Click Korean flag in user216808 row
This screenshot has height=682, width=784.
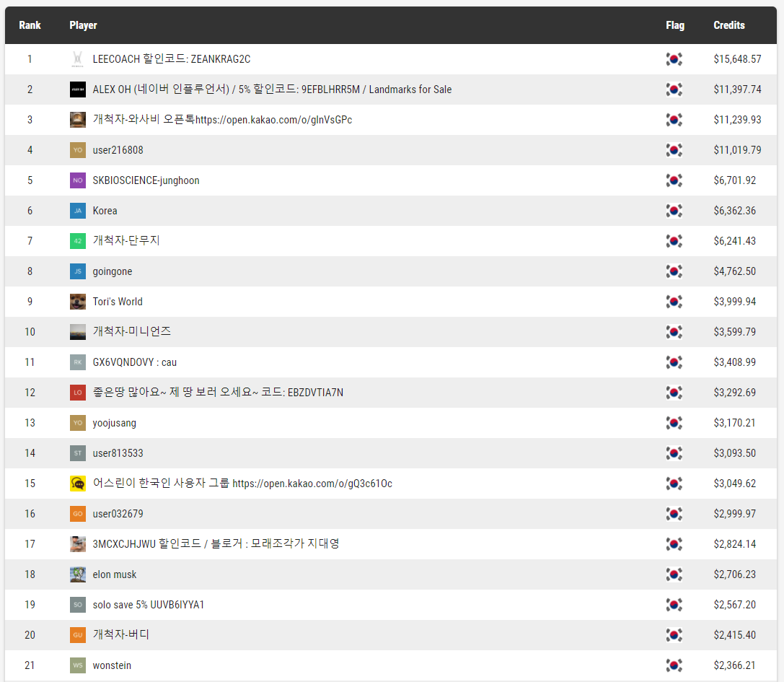674,150
